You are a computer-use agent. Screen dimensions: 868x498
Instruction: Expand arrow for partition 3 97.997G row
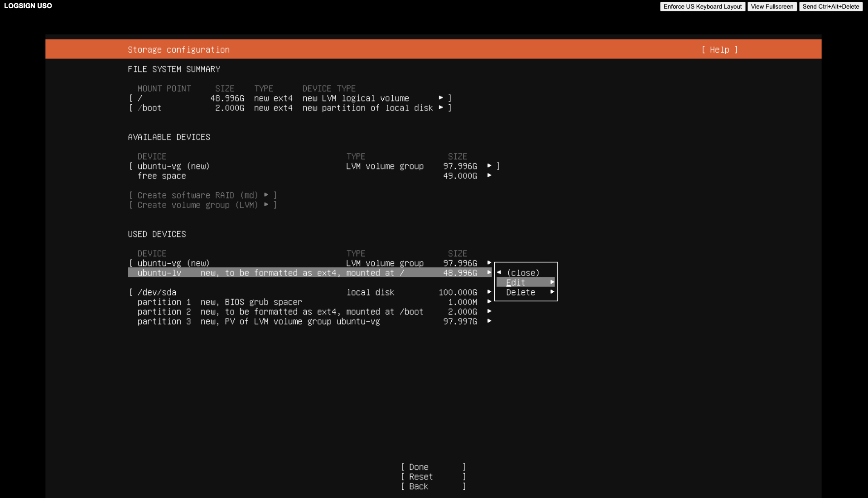[x=489, y=321]
